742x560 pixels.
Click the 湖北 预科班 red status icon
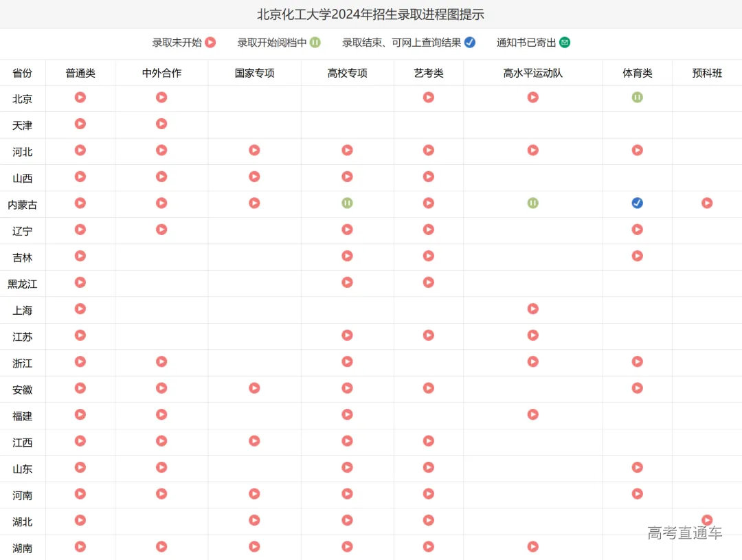point(707,520)
